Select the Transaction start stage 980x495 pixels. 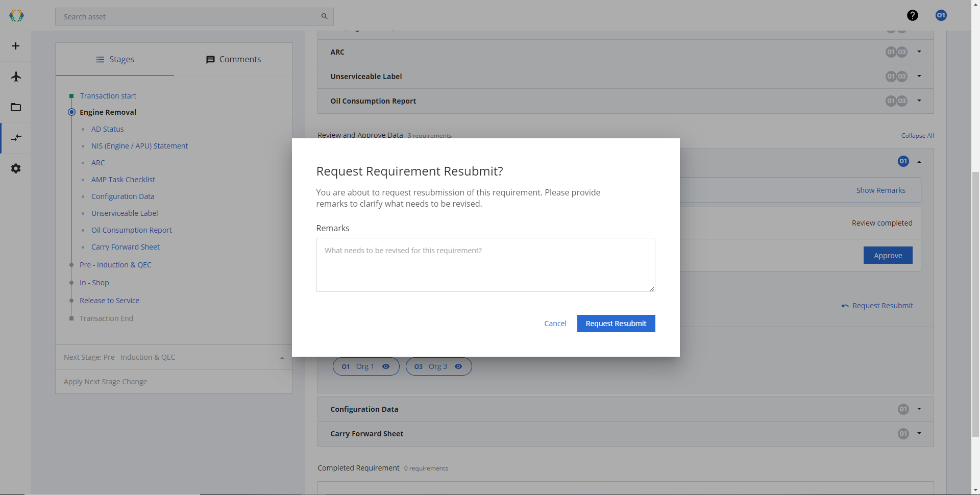[108, 96]
